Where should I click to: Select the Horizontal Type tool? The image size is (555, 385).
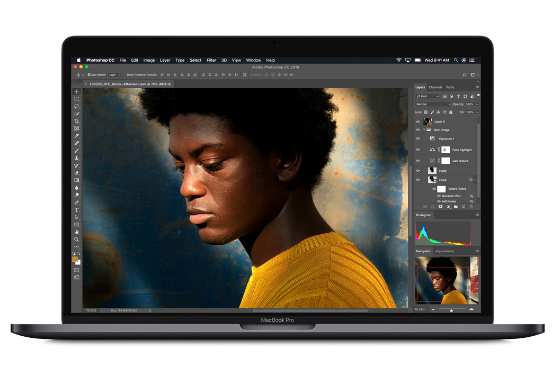point(77,210)
